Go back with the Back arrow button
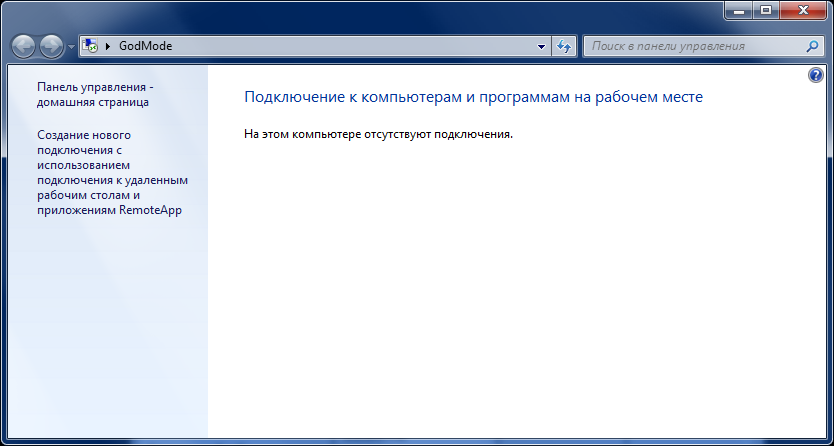 23,46
